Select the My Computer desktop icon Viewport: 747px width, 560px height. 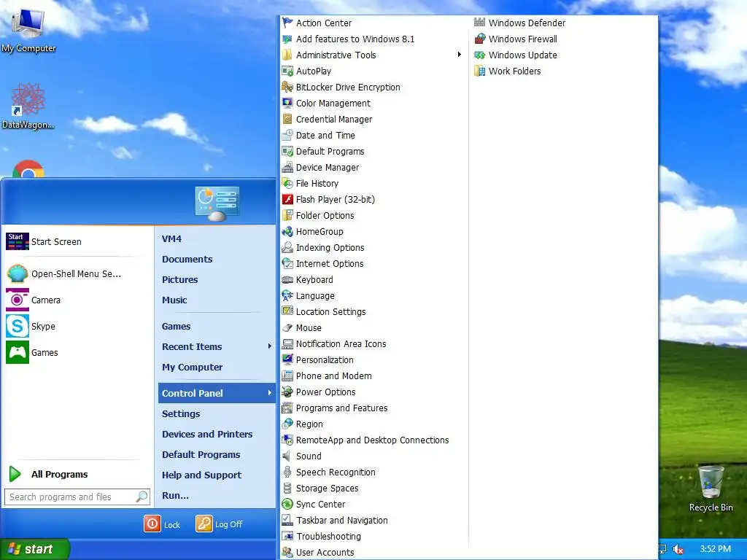tap(28, 31)
